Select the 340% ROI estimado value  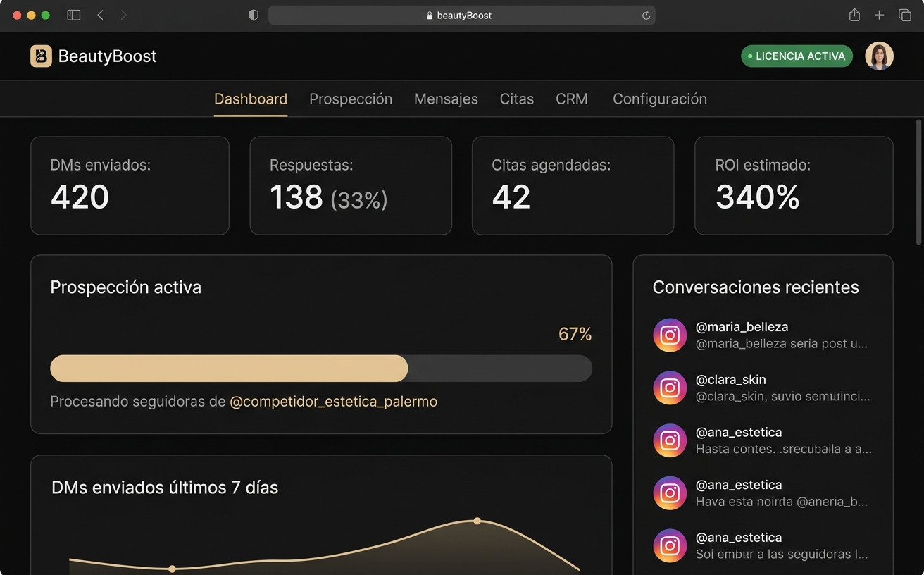[757, 197]
